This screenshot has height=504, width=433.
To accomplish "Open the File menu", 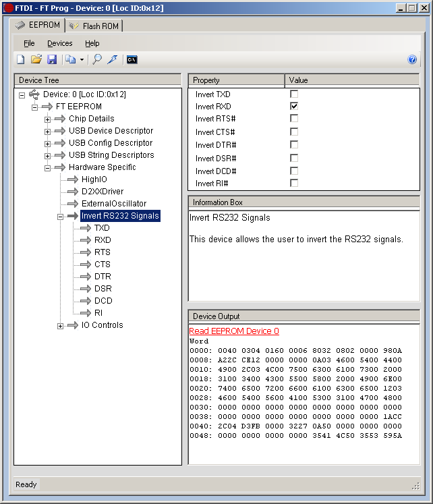I will [29, 43].
